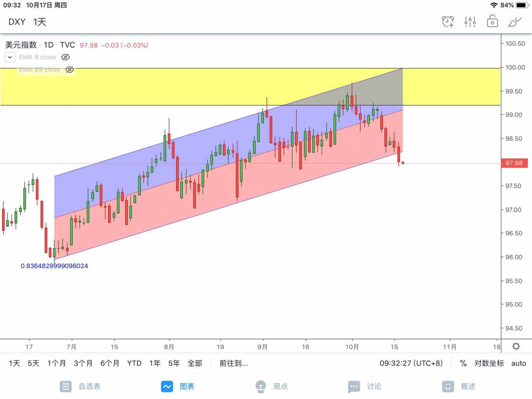Tap the 美元指数 chart title
Viewport: 532px width, 399px height.
coord(21,45)
